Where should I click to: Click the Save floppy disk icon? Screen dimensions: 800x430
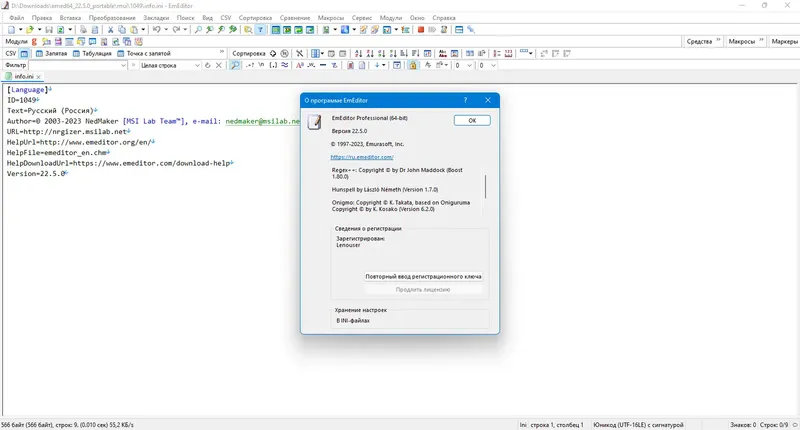49,30
